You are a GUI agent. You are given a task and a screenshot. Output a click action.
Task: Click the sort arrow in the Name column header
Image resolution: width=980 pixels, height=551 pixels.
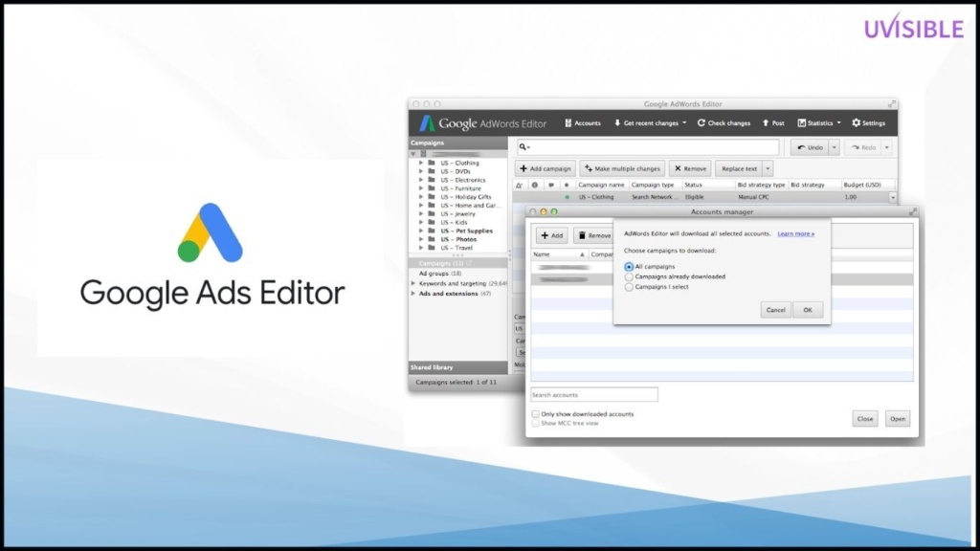(x=582, y=254)
